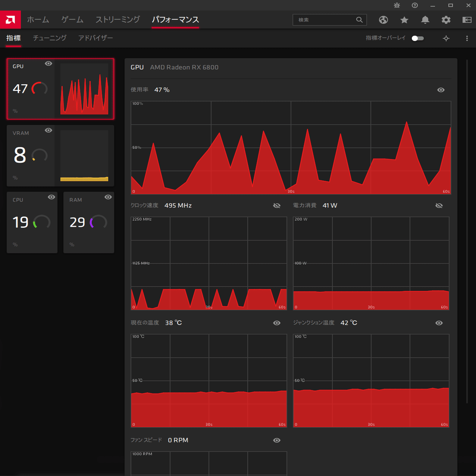The height and width of the screenshot is (476, 476).
Task: Switch to the チューニング tab
Action: pos(50,38)
